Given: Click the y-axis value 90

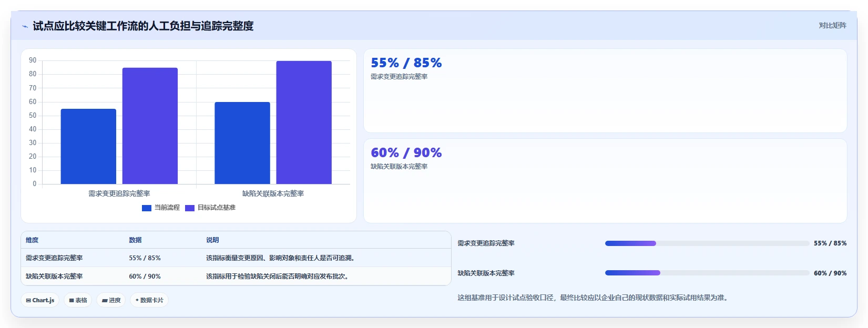Looking at the screenshot, I should pos(33,60).
